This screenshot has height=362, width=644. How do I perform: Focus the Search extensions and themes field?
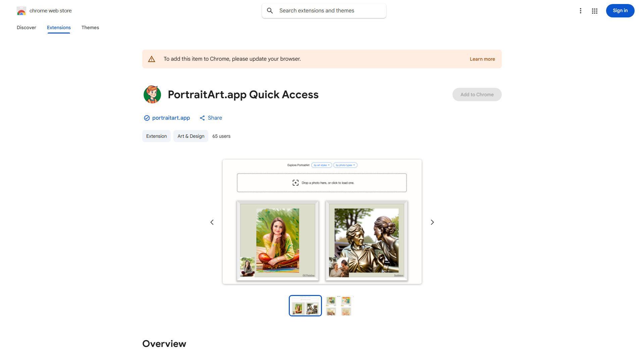[x=324, y=11]
